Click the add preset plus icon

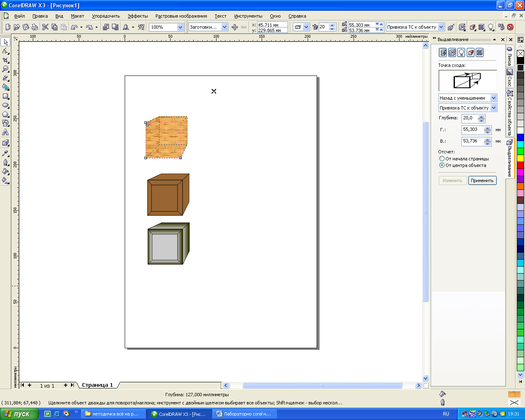pos(235,27)
